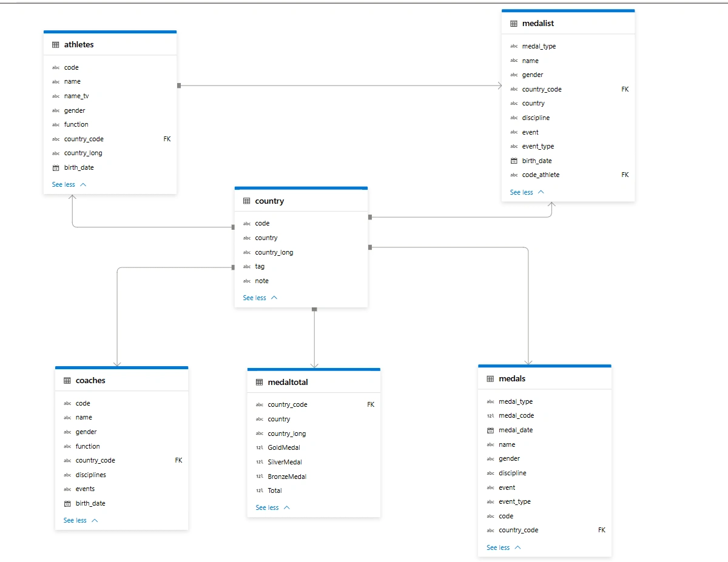The image size is (728, 562).
Task: Click numeric type icon beside Total
Action: 260,491
